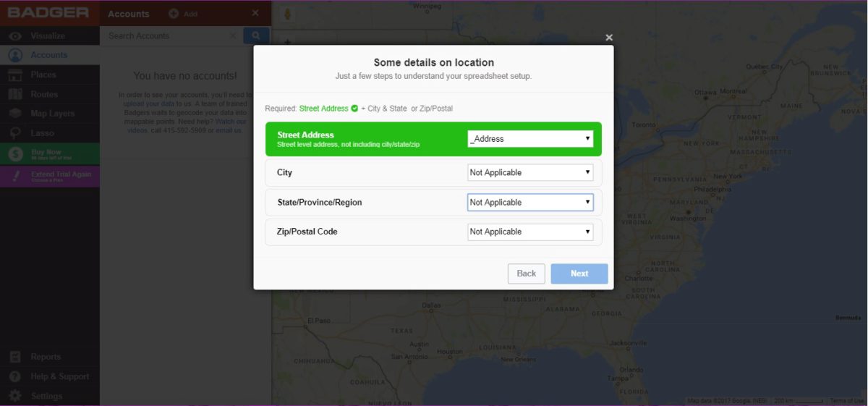
Task: Click the Routes map icon
Action: (15, 94)
